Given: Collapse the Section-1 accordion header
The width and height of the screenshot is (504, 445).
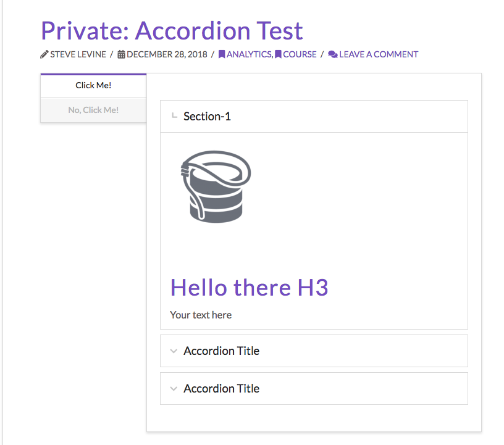Looking at the screenshot, I should click(x=314, y=116).
